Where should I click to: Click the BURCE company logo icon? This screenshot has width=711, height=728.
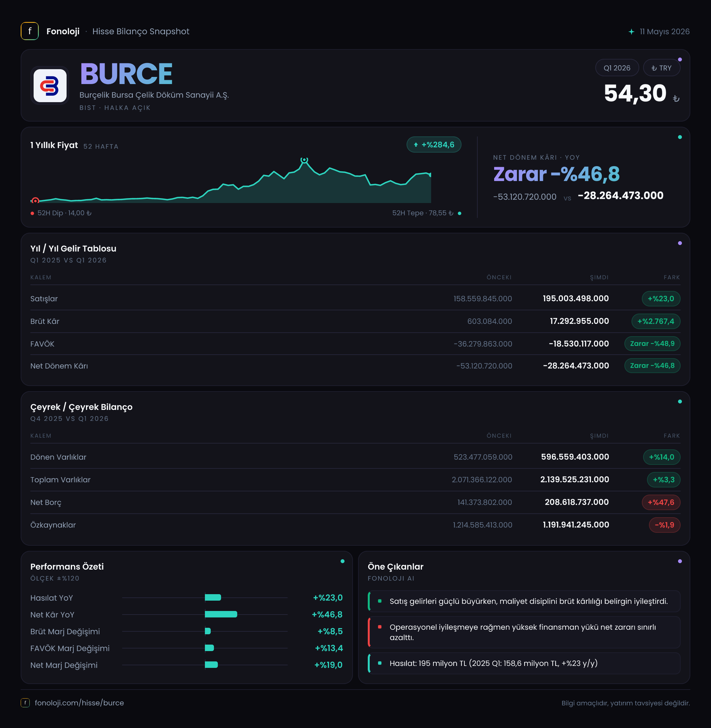coord(50,86)
